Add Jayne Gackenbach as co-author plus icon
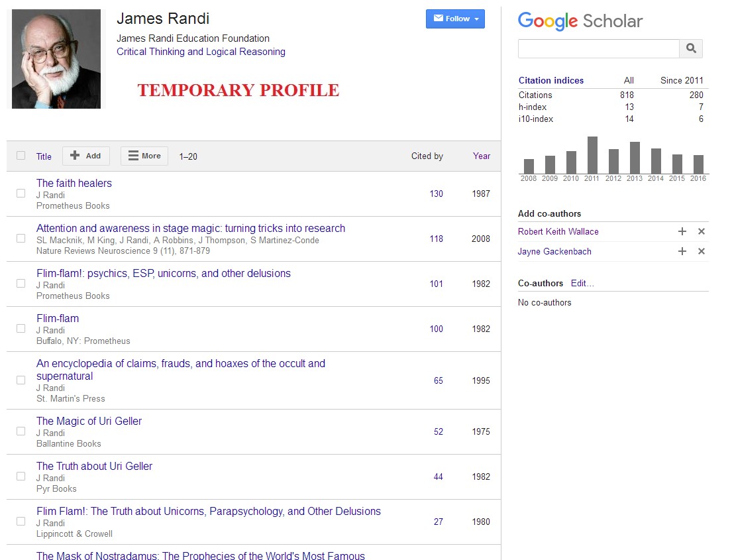The height and width of the screenshot is (560, 732). click(682, 251)
